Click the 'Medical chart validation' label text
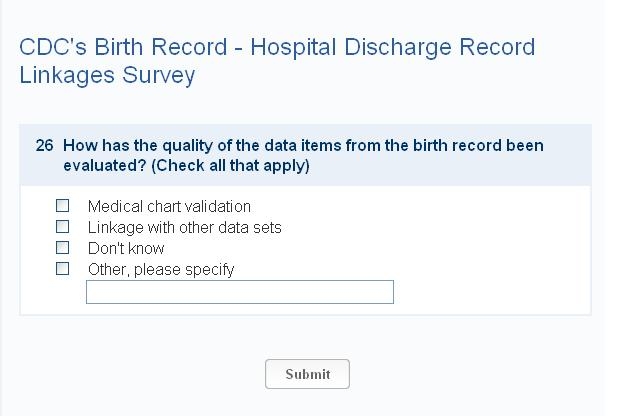 pyautogui.click(x=169, y=207)
